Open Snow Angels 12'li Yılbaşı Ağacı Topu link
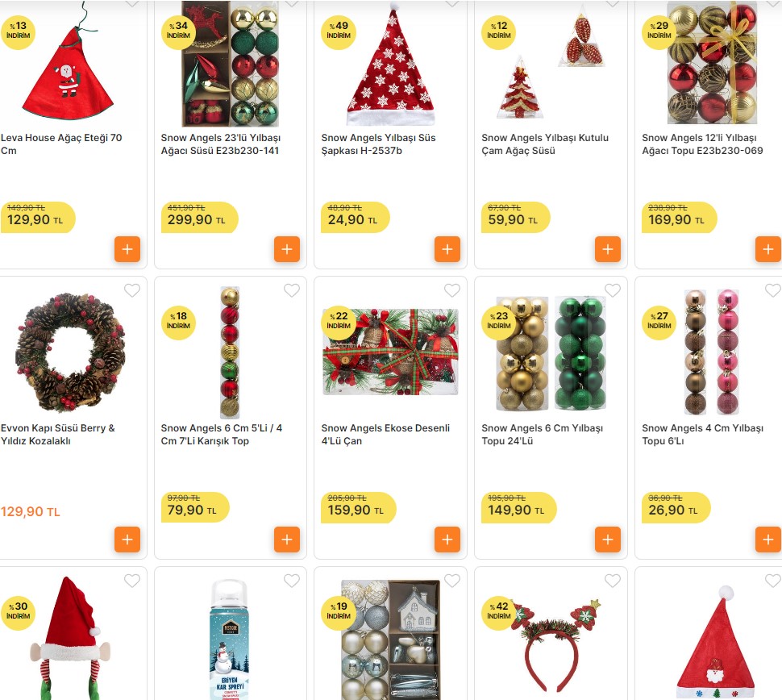Image resolution: width=782 pixels, height=700 pixels. tap(702, 144)
